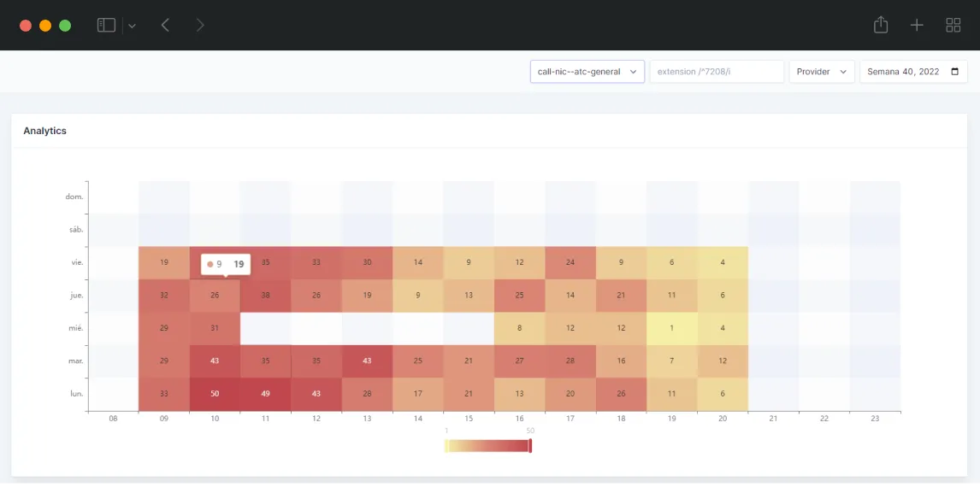This screenshot has height=487, width=980.
Task: Open the Share icon
Action: point(881,26)
